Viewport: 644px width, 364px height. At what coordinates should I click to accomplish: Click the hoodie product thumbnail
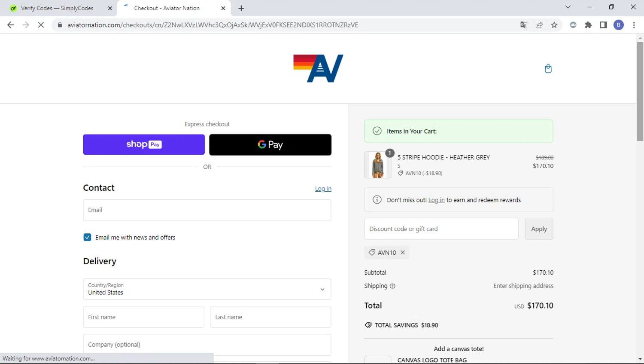click(x=378, y=165)
